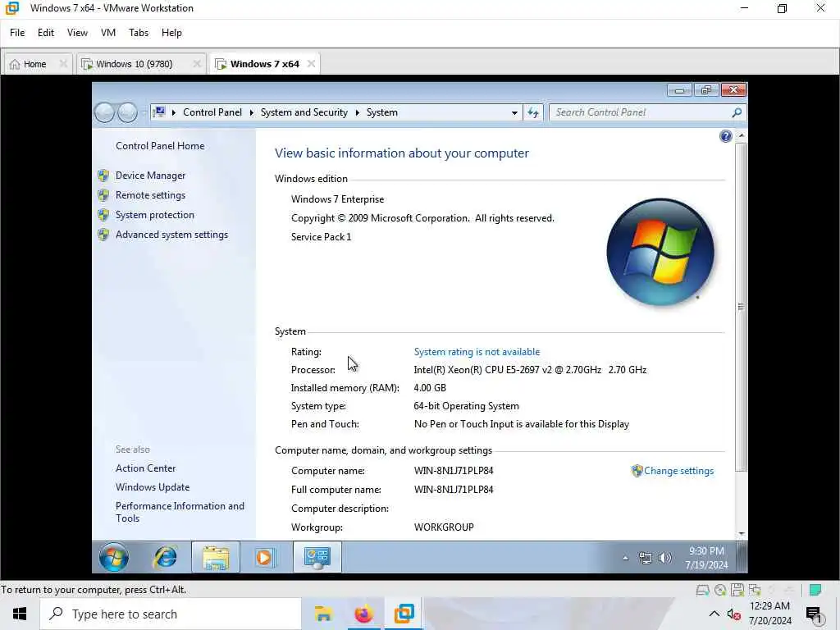This screenshot has width=840, height=630.
Task: Open the VM menu
Action: pos(108,33)
